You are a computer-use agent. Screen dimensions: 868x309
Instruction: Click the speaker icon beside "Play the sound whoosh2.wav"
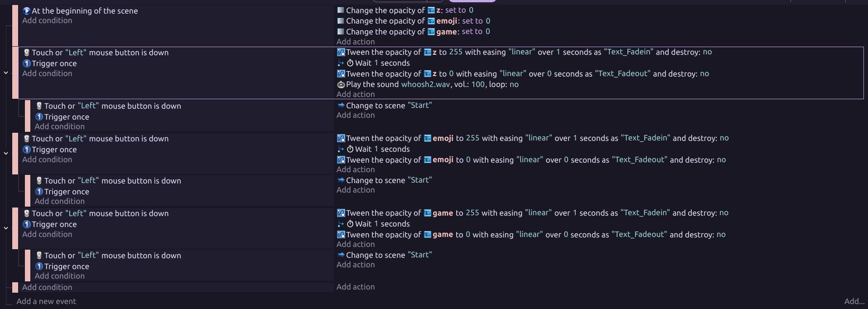coord(341,85)
